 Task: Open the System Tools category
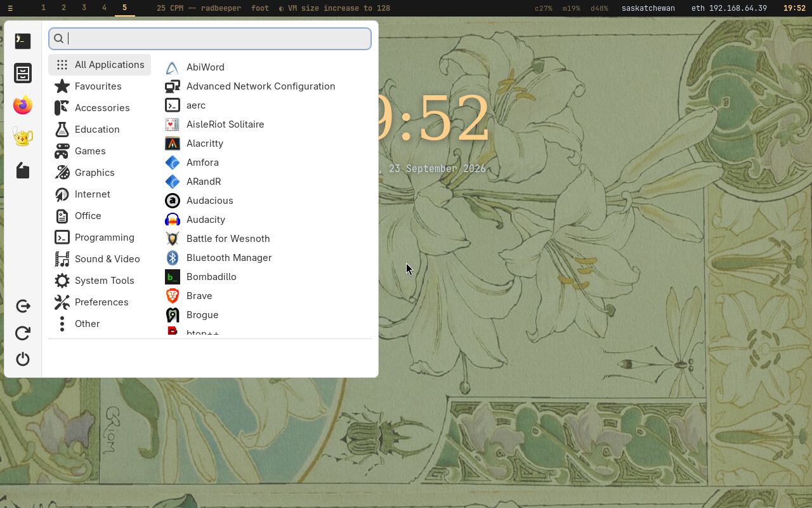100,281
